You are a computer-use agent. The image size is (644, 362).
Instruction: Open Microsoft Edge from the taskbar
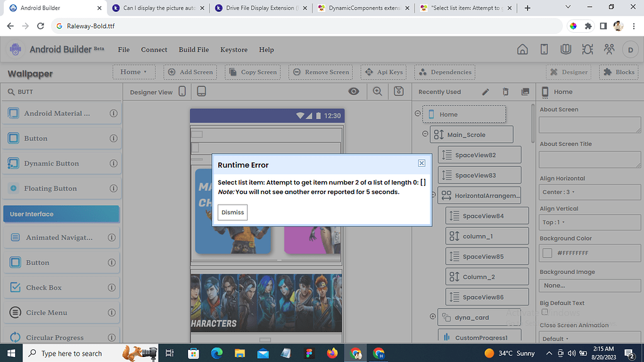[x=216, y=353]
